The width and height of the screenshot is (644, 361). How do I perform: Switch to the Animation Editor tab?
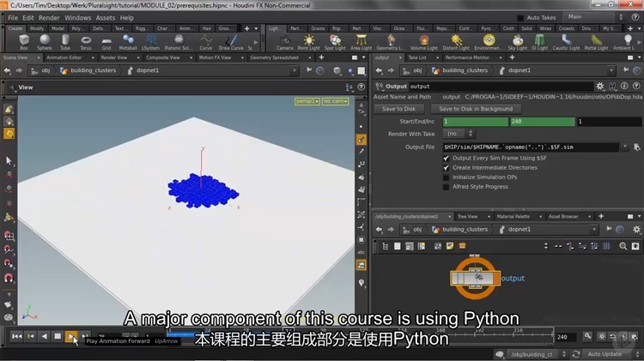(64, 57)
